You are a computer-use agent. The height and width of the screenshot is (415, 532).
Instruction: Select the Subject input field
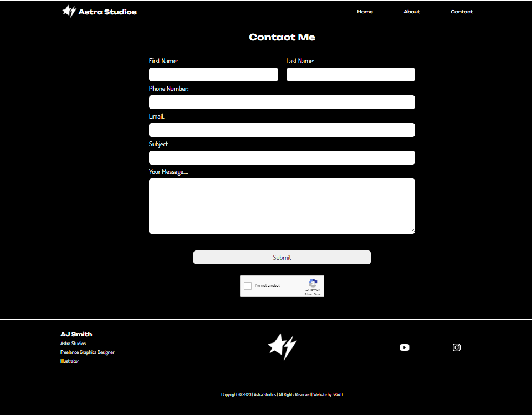(x=282, y=157)
